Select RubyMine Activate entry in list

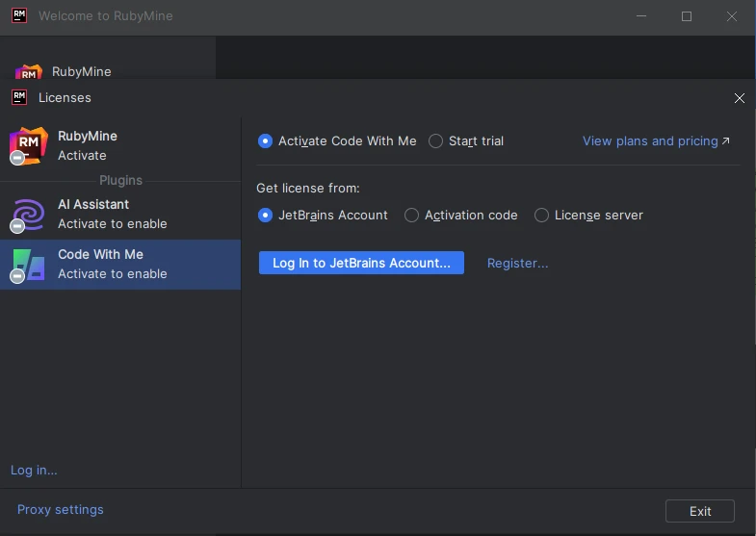pos(120,145)
